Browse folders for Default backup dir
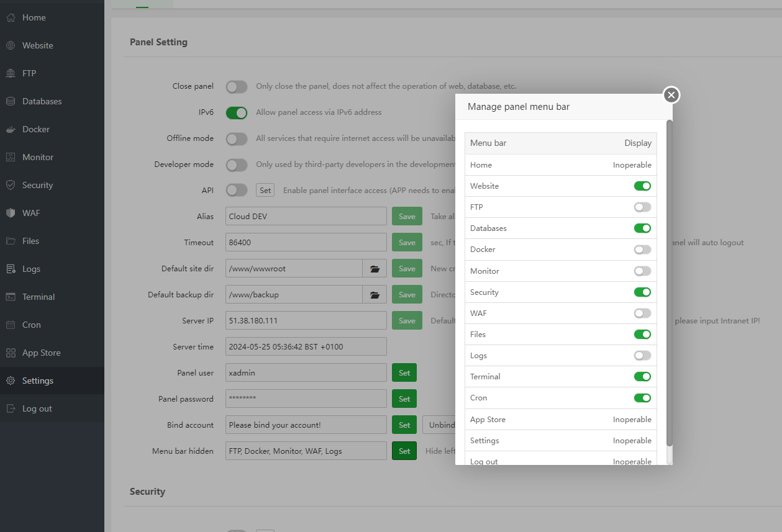 (x=374, y=294)
